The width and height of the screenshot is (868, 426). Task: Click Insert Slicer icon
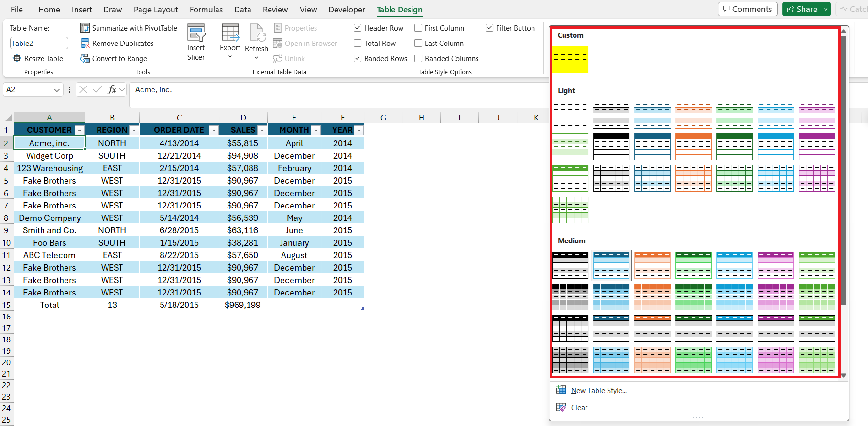tap(196, 33)
